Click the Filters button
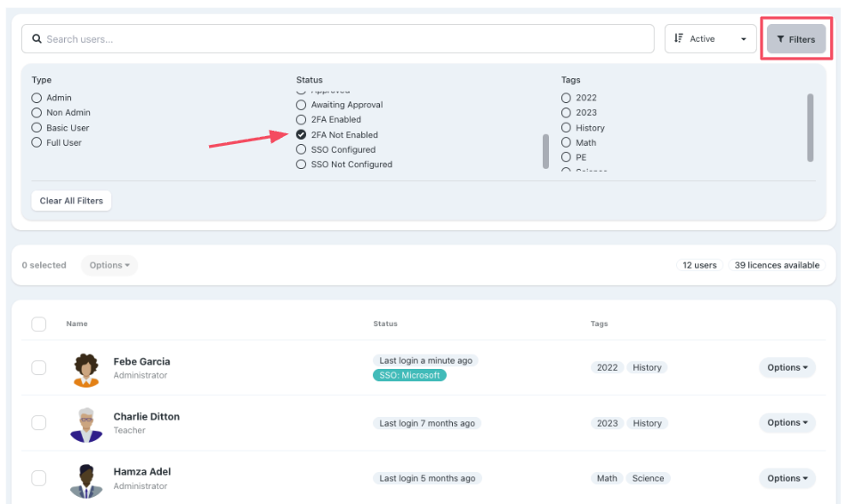Screen dimensions: 847x504 [796, 39]
